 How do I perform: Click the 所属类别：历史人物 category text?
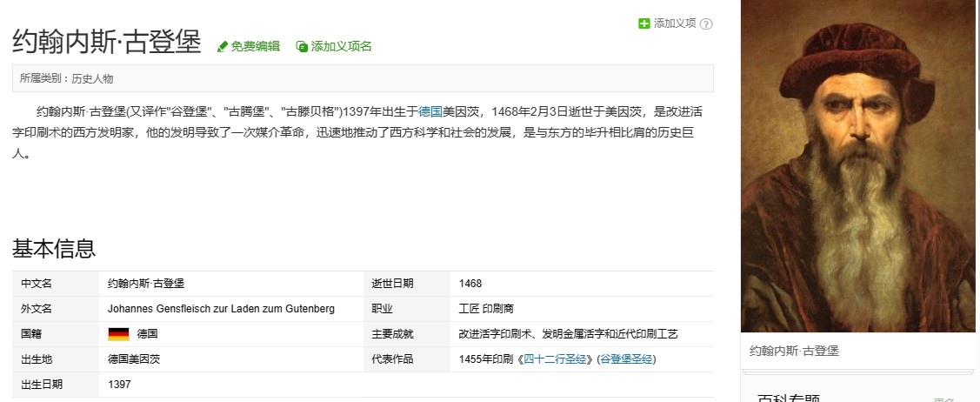coord(66,79)
